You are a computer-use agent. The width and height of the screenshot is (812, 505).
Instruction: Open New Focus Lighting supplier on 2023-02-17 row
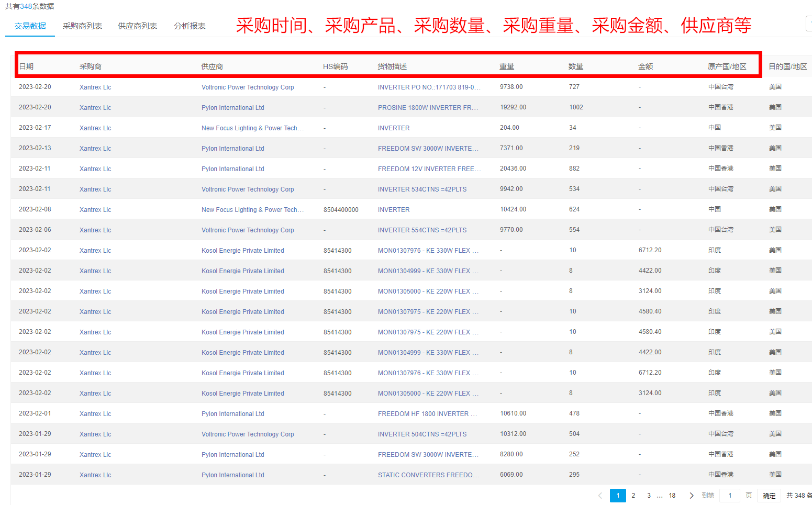tap(252, 128)
